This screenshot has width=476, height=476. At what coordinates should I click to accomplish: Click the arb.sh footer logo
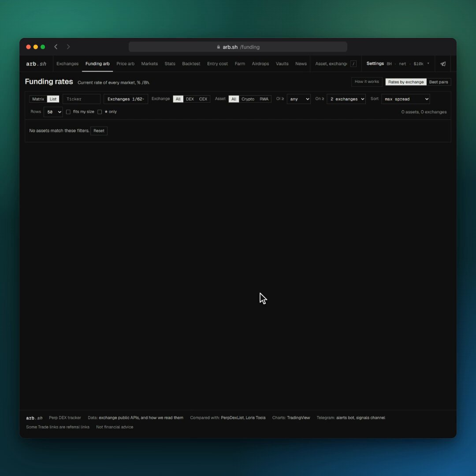(x=34, y=418)
